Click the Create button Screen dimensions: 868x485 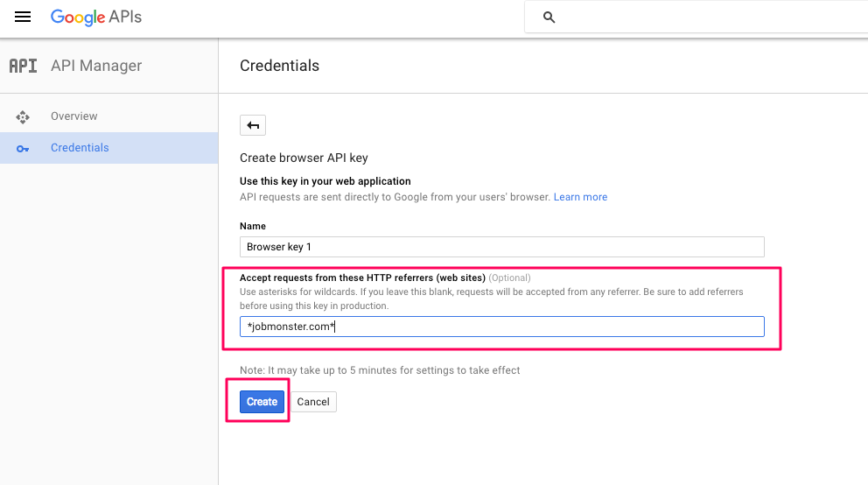(x=262, y=402)
